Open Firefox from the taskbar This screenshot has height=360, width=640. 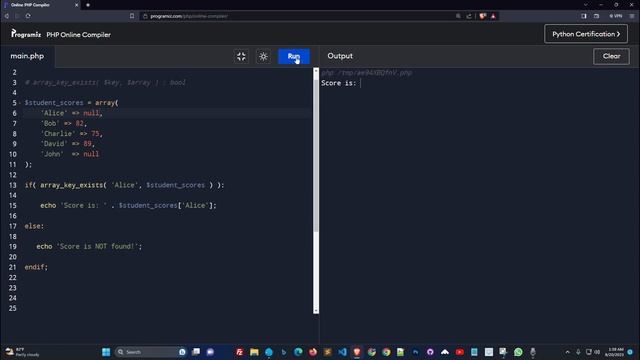(313, 352)
